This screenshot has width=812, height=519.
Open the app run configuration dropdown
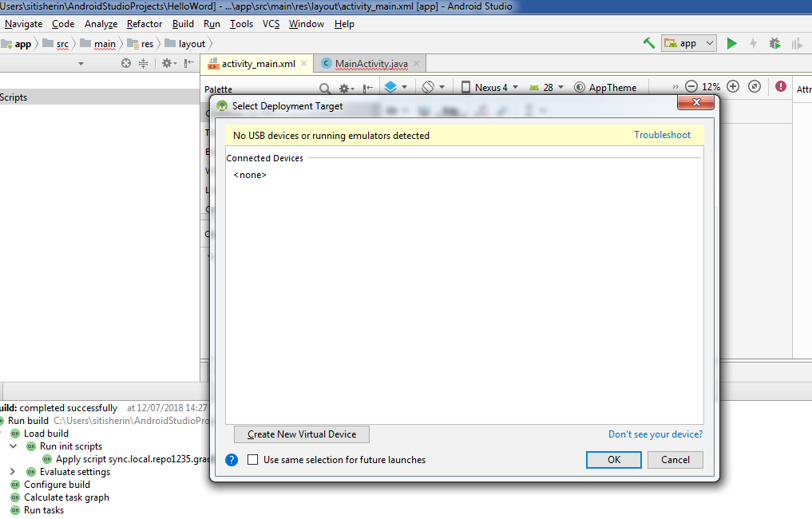coord(688,44)
